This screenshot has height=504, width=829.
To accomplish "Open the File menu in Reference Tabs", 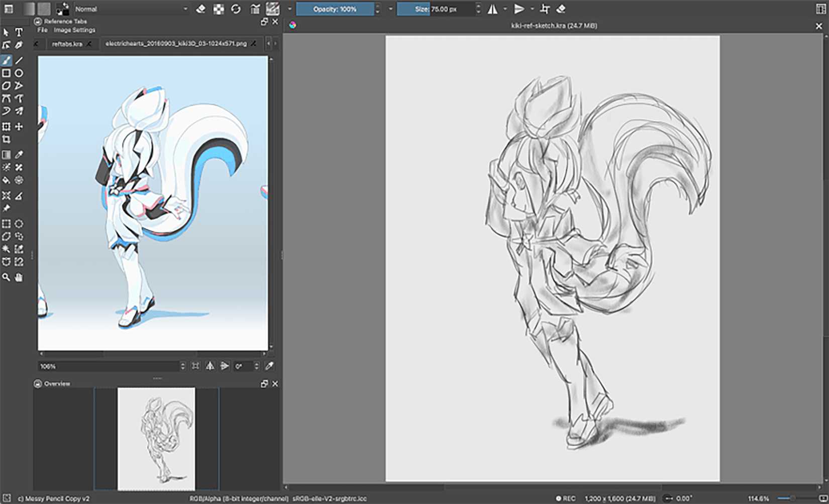I will coord(42,30).
